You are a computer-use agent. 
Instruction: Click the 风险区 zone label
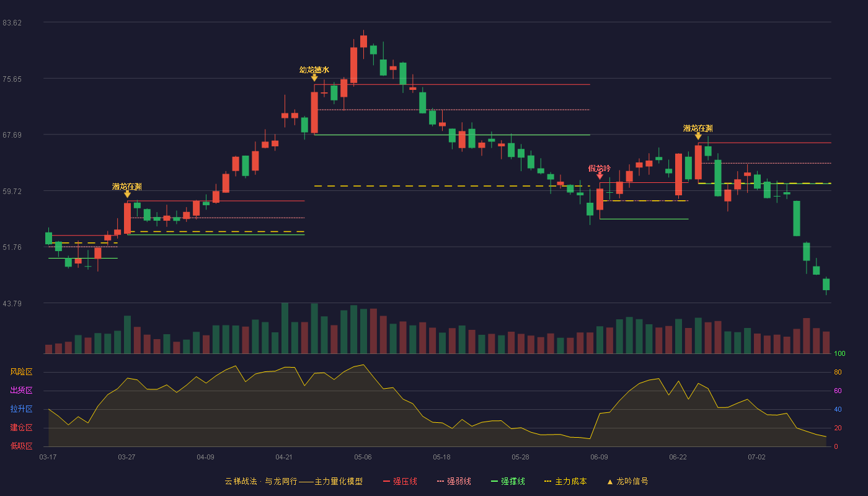click(x=21, y=372)
